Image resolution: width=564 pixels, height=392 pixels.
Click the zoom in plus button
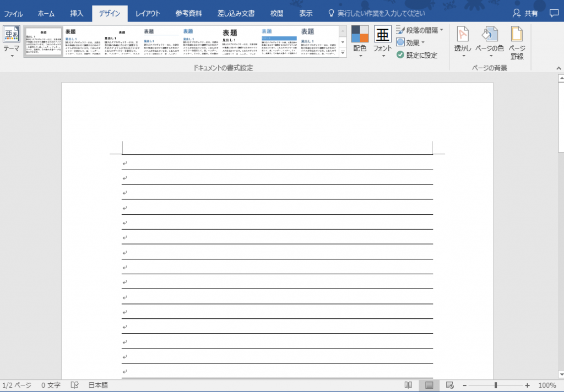click(527, 385)
